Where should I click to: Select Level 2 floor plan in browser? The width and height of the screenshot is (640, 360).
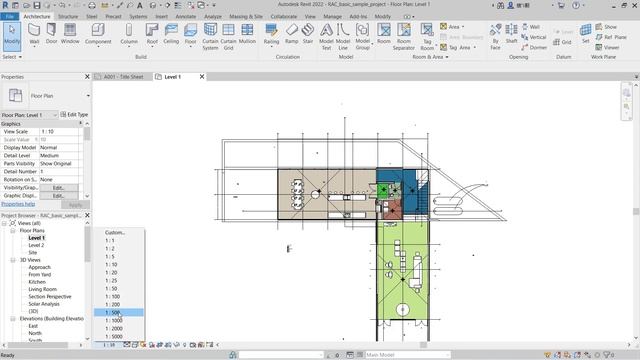pyautogui.click(x=36, y=245)
